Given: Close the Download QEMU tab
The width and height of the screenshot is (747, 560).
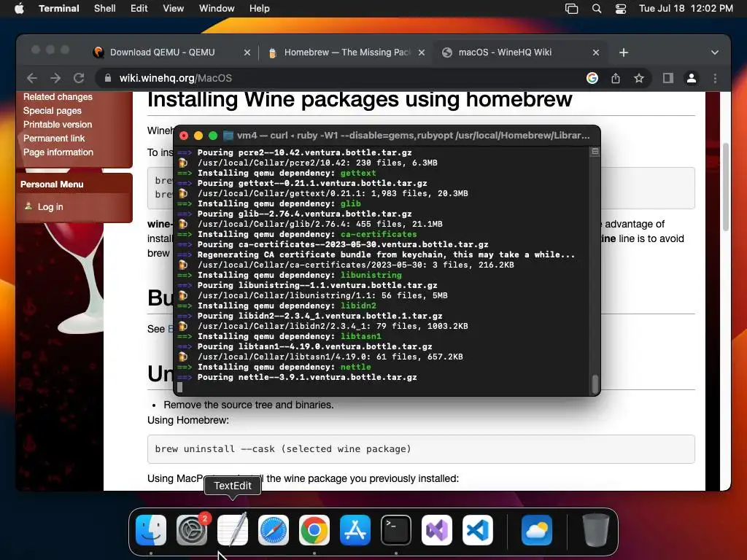Looking at the screenshot, I should 247,52.
